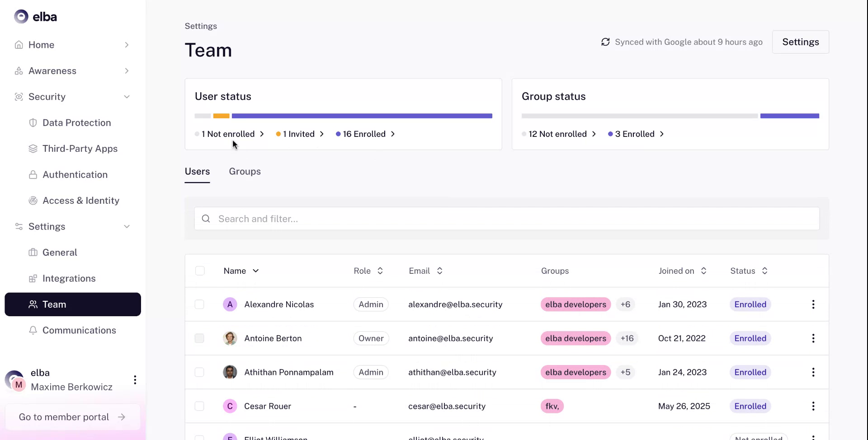Toggle the select-all checkbox in table header
The height and width of the screenshot is (440, 868).
point(200,271)
